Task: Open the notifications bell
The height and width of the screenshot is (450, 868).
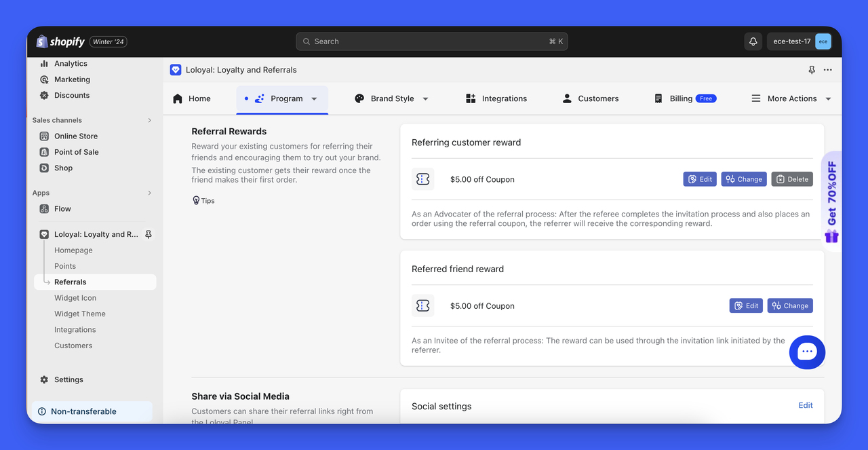Action: (x=753, y=41)
